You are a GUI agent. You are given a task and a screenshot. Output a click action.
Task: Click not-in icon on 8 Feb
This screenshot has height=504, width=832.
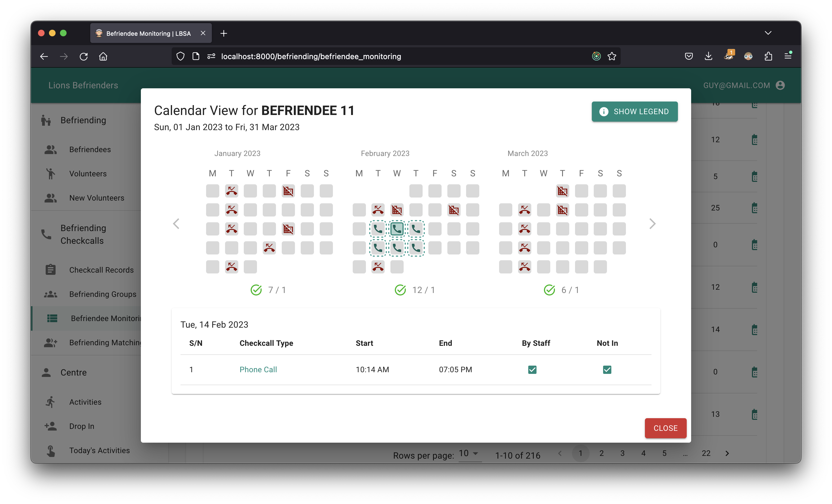pos(397,210)
